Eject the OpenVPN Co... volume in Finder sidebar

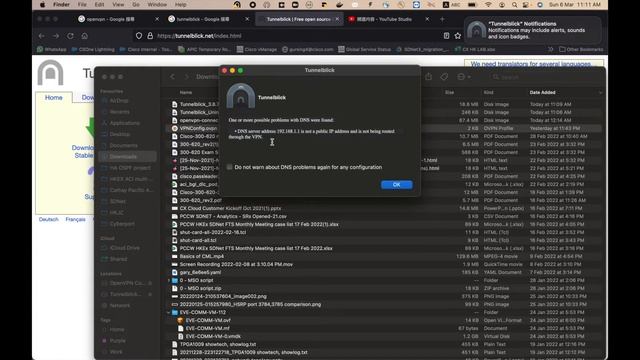click(x=150, y=283)
